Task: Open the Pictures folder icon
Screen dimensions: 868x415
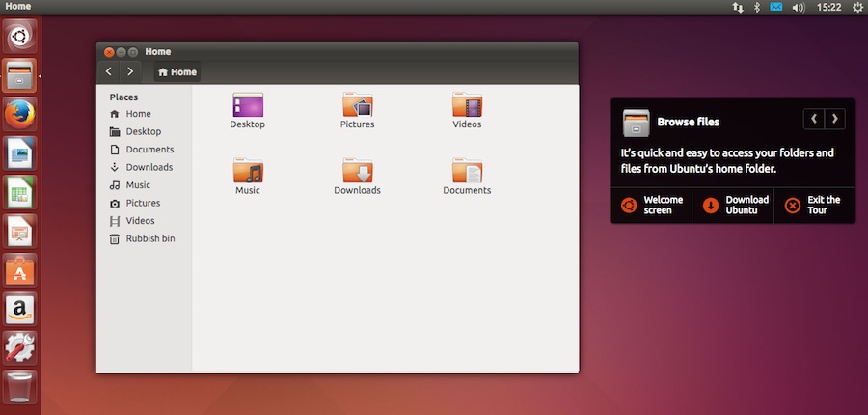Action: (357, 105)
